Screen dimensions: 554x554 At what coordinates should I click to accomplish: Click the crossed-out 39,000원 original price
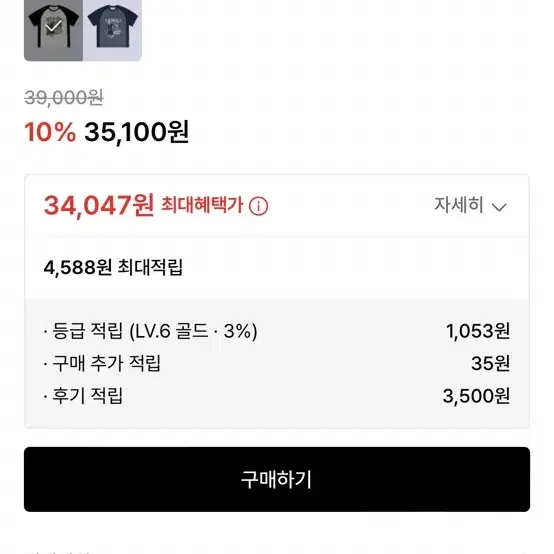(x=64, y=98)
